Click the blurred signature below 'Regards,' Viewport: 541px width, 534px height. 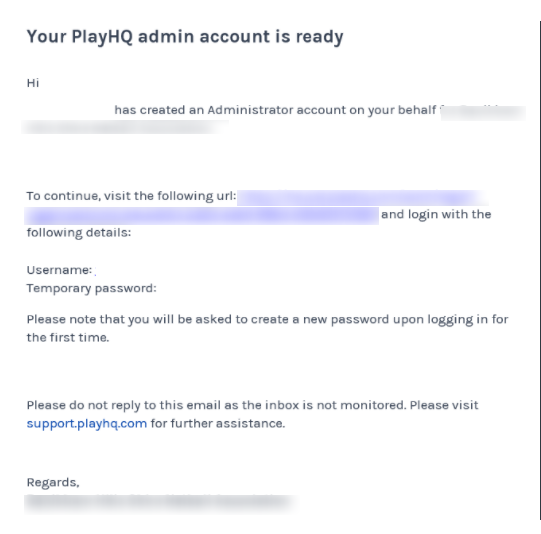(x=161, y=504)
